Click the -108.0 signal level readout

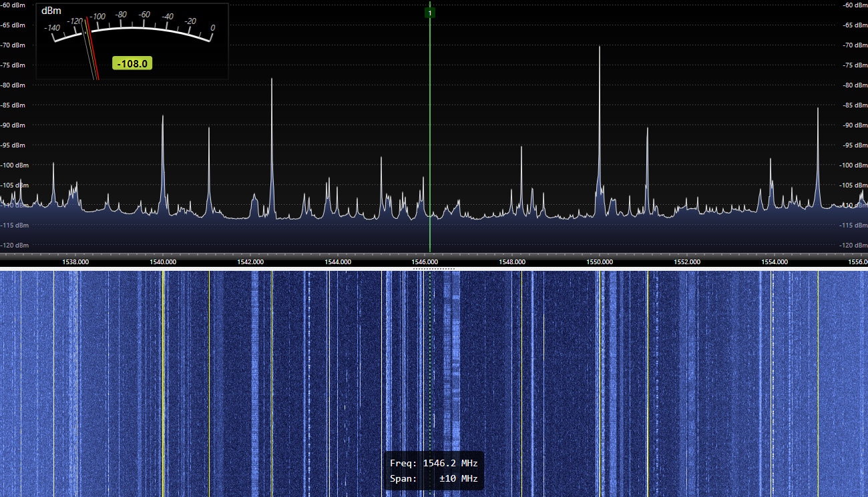pos(134,64)
